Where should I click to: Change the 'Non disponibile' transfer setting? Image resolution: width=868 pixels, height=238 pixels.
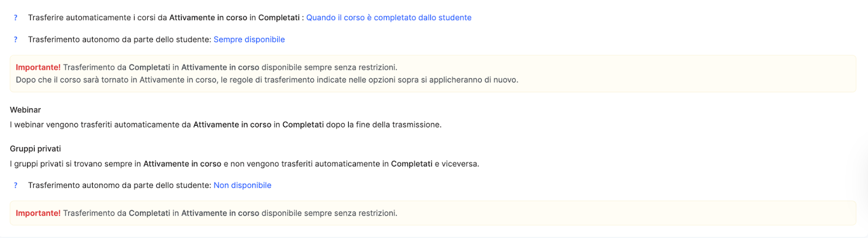(x=242, y=185)
